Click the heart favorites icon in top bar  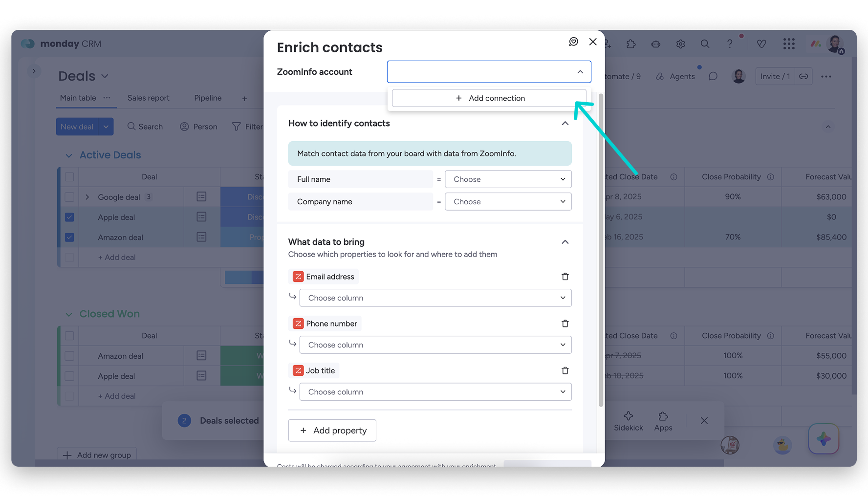coord(761,44)
